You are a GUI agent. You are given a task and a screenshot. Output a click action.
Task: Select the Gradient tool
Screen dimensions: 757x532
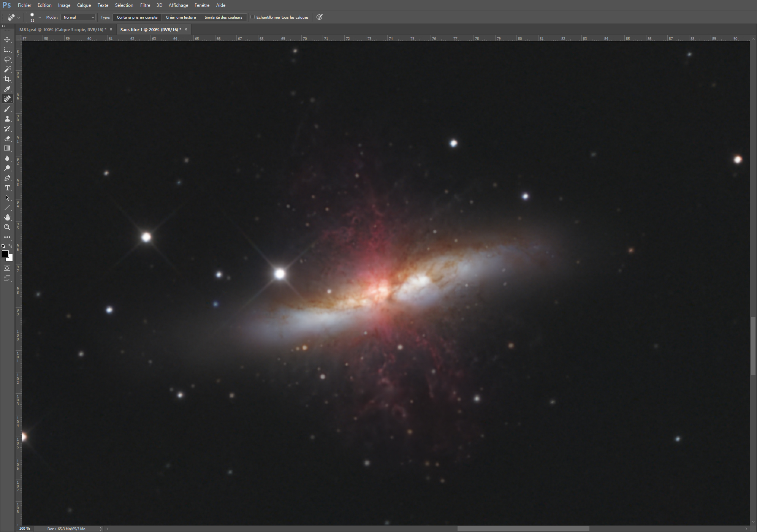(7, 148)
